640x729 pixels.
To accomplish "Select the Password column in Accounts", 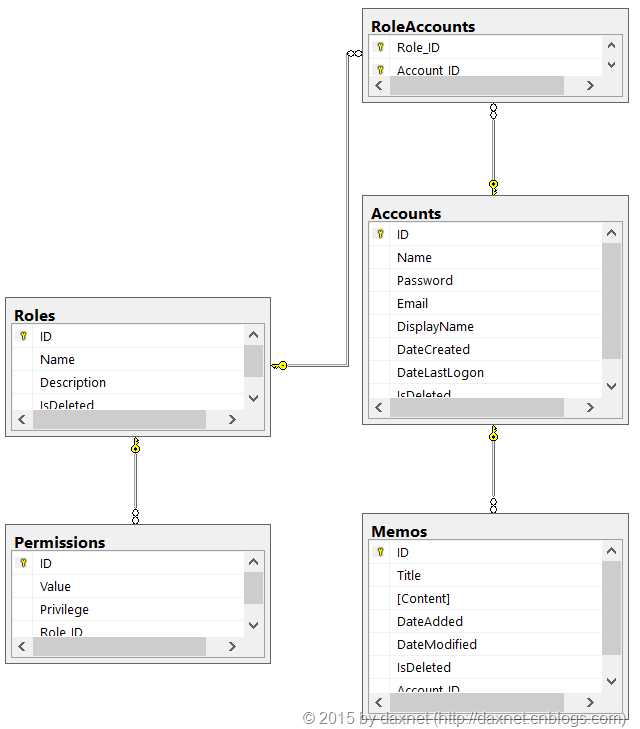I will coord(485,280).
